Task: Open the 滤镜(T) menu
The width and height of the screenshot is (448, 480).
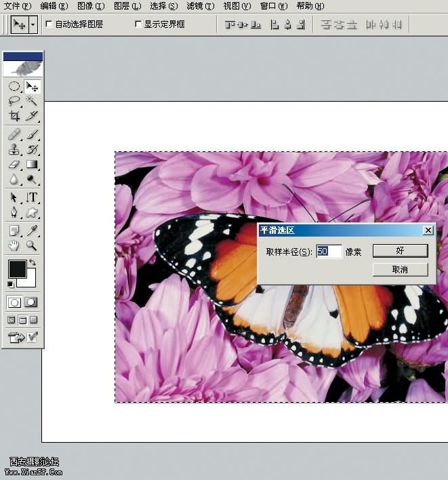Action: click(x=201, y=6)
